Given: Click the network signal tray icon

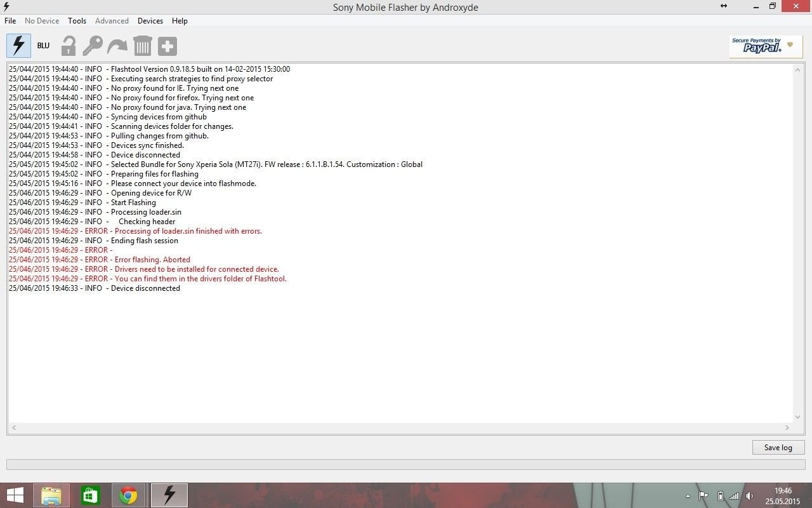Looking at the screenshot, I should click(734, 496).
